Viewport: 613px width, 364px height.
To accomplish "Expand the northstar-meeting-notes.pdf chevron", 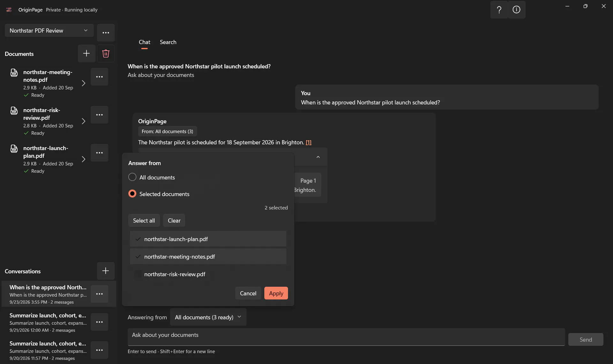I will (83, 83).
